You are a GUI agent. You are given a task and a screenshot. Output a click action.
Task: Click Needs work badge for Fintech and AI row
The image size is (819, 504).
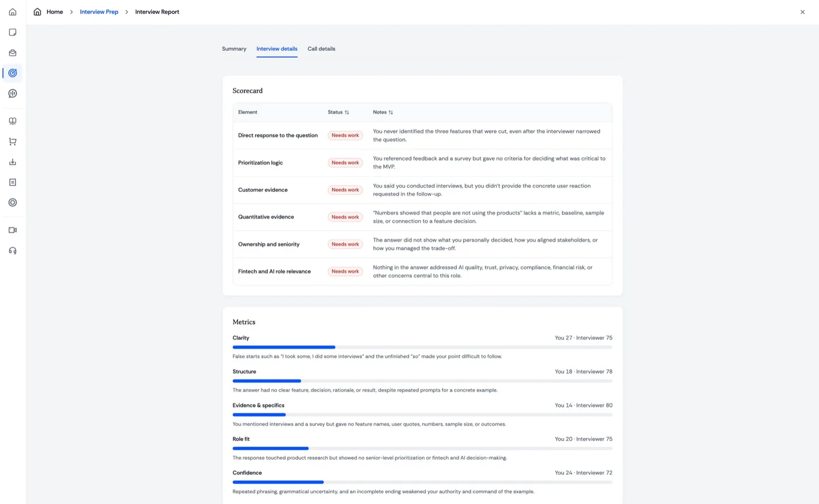pyautogui.click(x=345, y=271)
